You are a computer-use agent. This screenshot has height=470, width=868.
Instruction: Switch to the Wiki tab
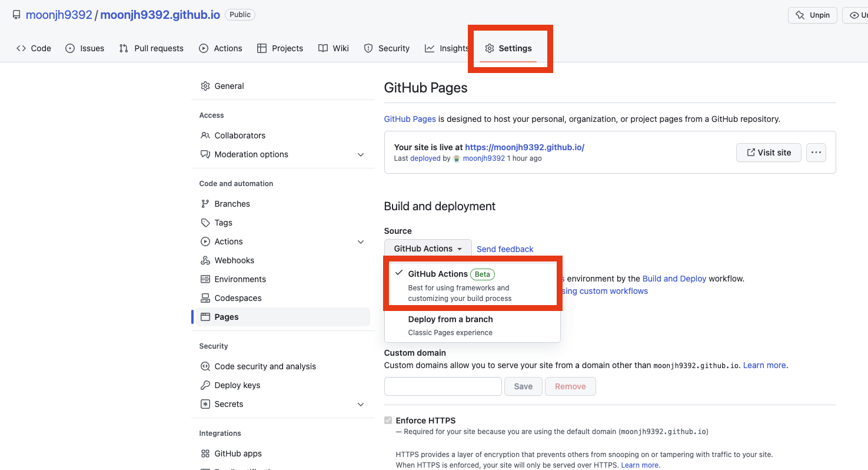tap(334, 48)
